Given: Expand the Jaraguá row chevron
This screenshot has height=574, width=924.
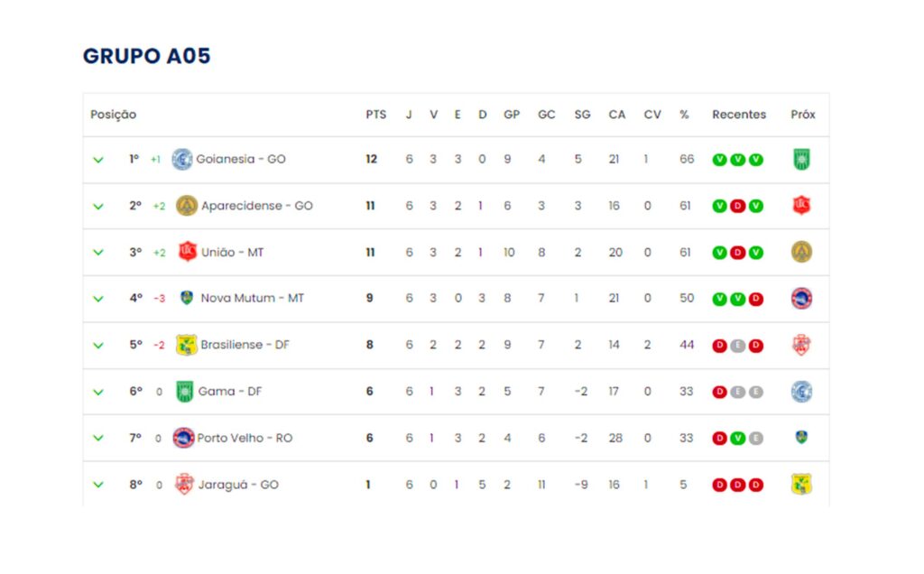Looking at the screenshot, I should pyautogui.click(x=98, y=485).
